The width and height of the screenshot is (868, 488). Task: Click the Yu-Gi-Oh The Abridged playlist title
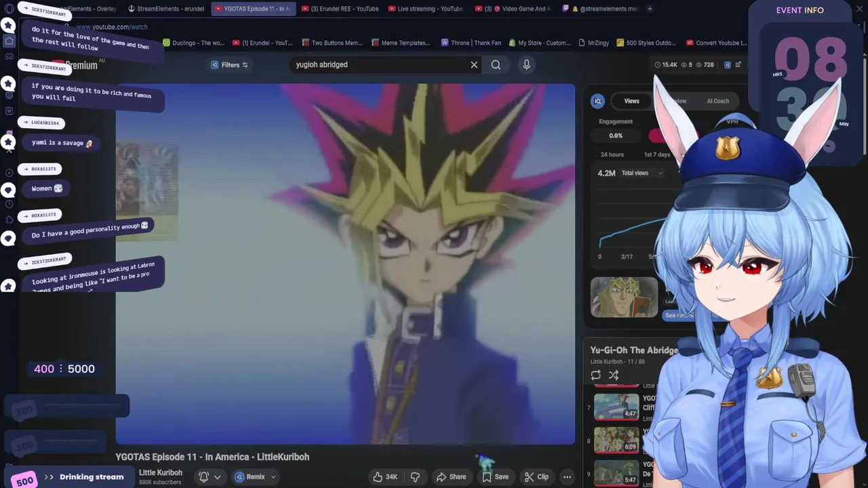634,350
